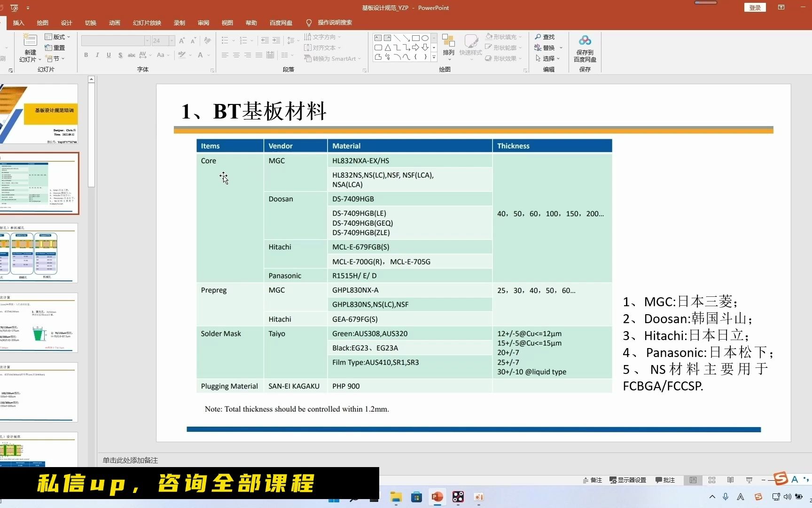Toggle text shadow (S)
Screen dimensions: 812x508
click(120, 55)
